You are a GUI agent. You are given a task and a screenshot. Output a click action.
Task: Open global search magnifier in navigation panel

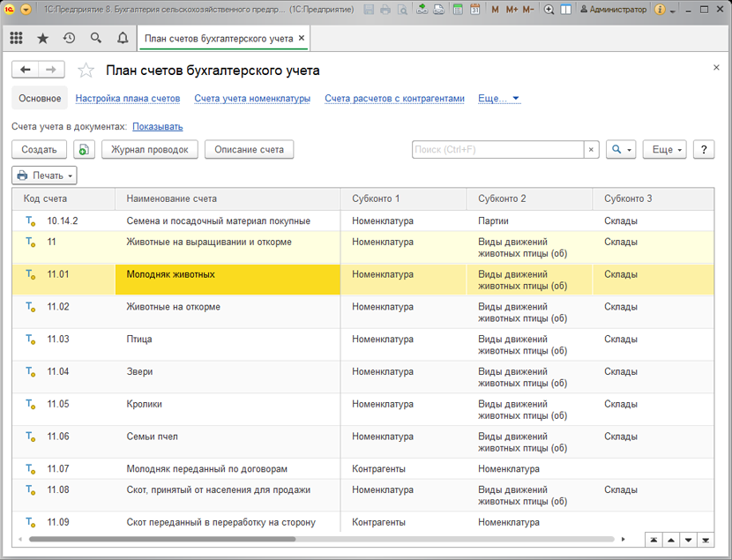(96, 38)
